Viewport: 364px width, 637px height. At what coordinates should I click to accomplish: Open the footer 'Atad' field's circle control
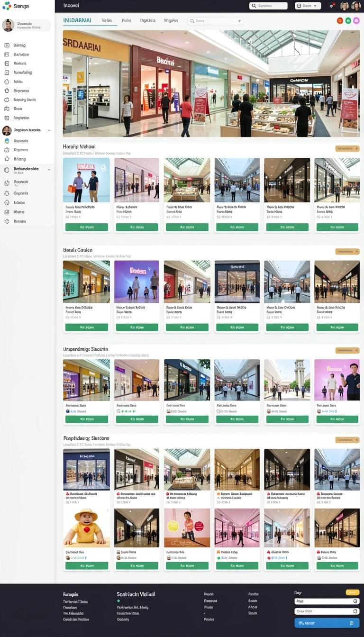355,601
